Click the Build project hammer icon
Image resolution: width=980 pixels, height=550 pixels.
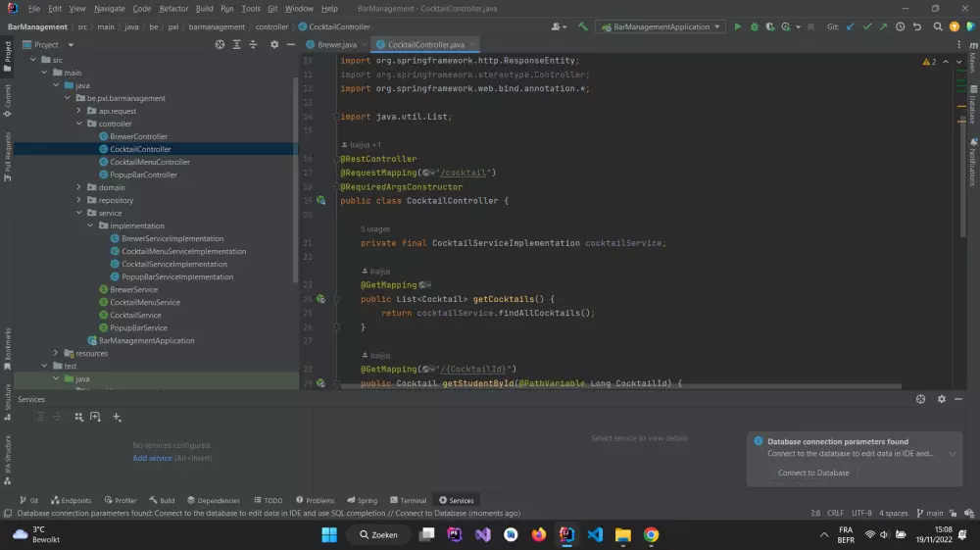[x=583, y=27]
